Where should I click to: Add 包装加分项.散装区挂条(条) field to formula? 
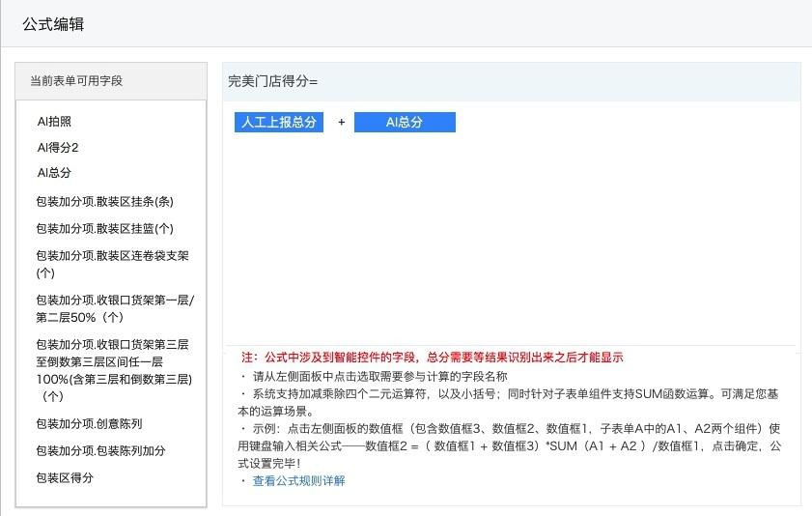[104, 202]
